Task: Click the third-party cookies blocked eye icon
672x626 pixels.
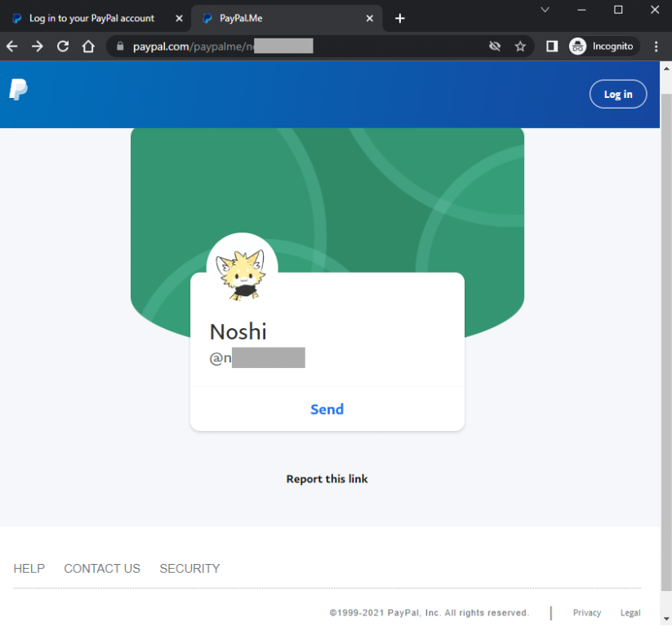Action: point(495,47)
